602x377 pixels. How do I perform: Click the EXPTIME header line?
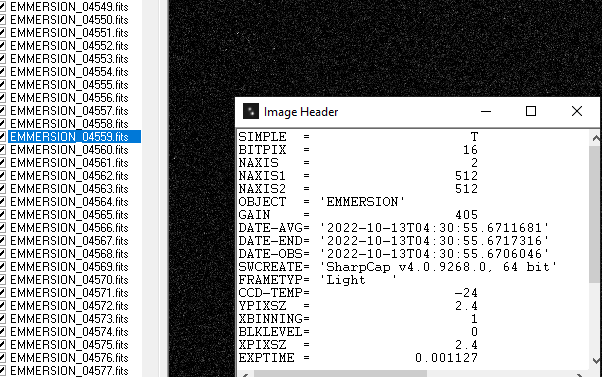pyautogui.click(x=358, y=358)
